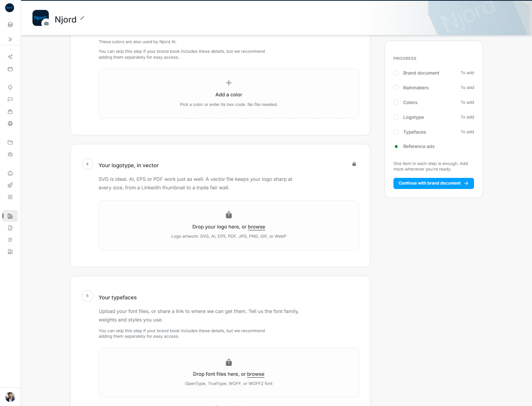Viewport: 532px width, 406px height.
Task: Click Continue with brand document button
Action: tap(434, 183)
